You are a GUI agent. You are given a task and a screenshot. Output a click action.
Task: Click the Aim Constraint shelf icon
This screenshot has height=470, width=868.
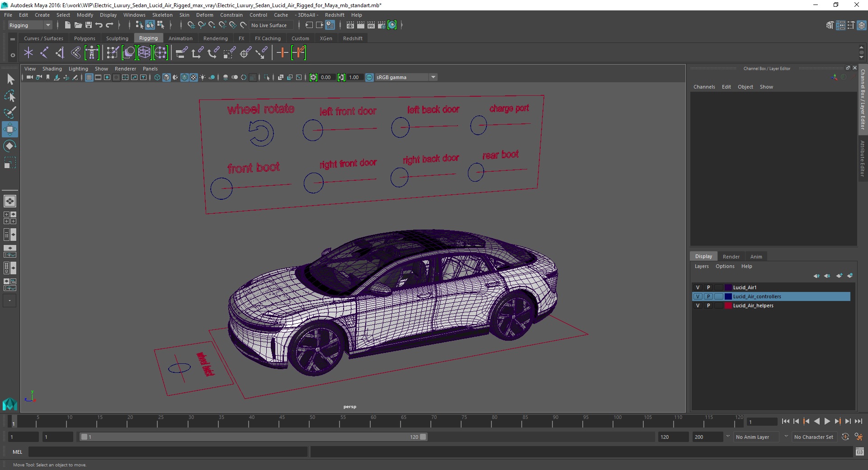[245, 53]
